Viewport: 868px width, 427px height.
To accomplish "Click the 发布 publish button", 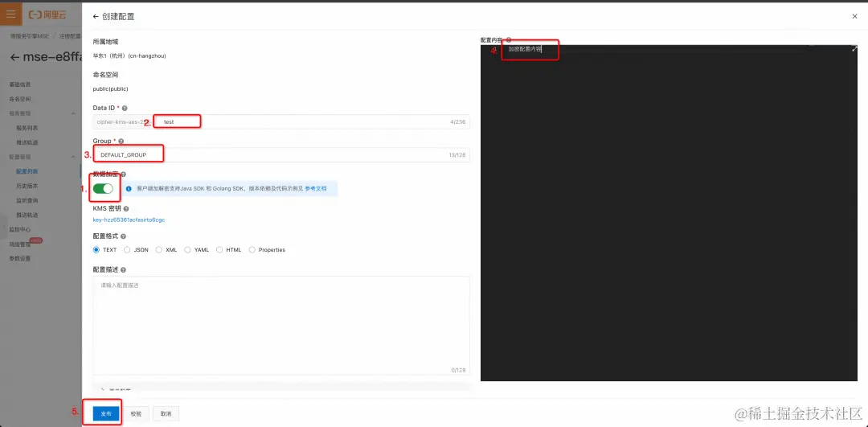I will pos(106,413).
